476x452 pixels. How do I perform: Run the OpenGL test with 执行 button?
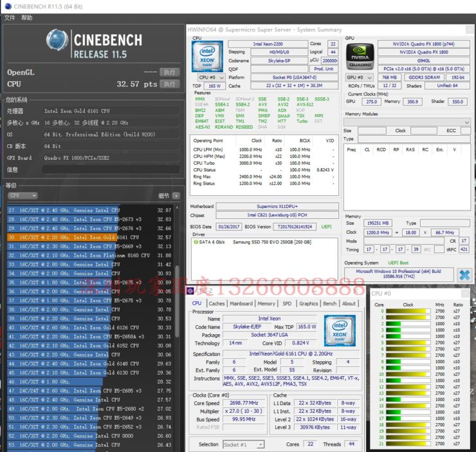[170, 72]
